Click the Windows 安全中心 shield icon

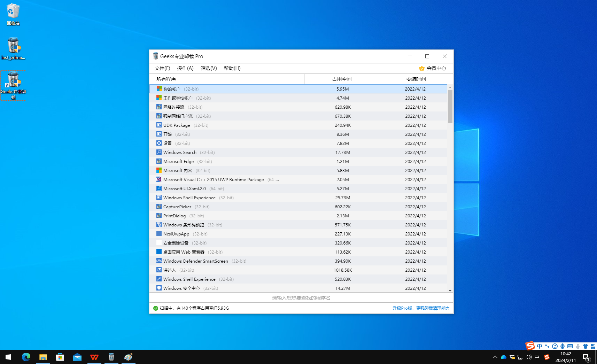159,288
